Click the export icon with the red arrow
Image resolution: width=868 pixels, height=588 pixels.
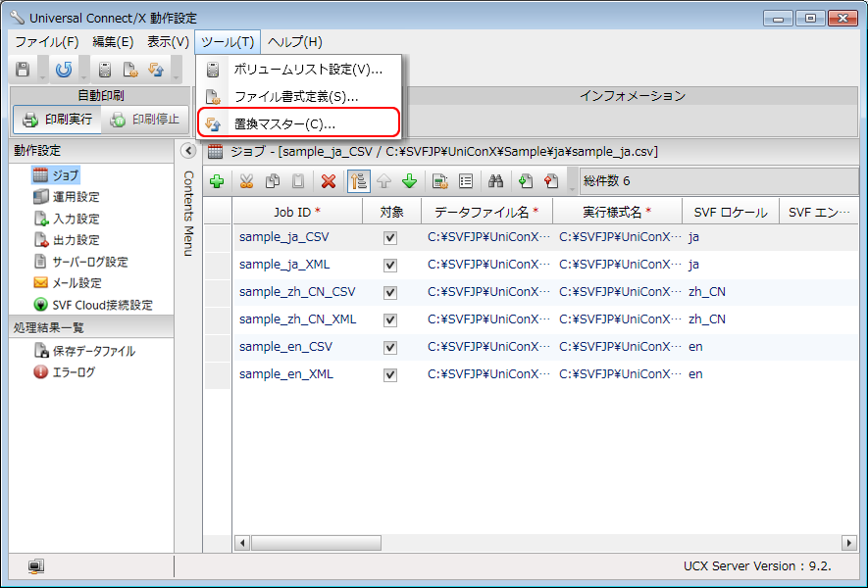coord(551,181)
